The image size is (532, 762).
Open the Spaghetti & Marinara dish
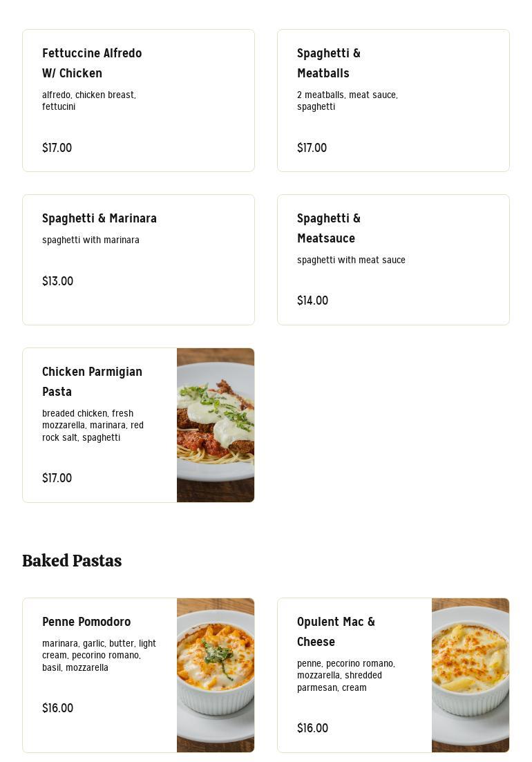(x=99, y=218)
